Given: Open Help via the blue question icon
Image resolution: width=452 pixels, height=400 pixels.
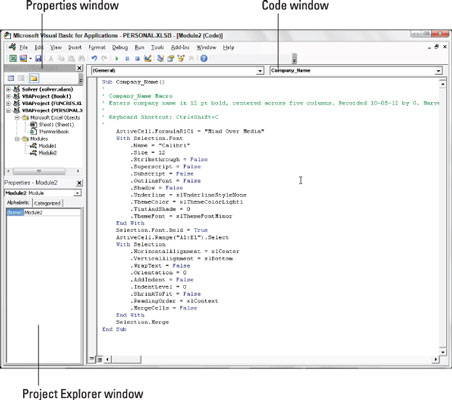Looking at the screenshot, I should (x=204, y=59).
